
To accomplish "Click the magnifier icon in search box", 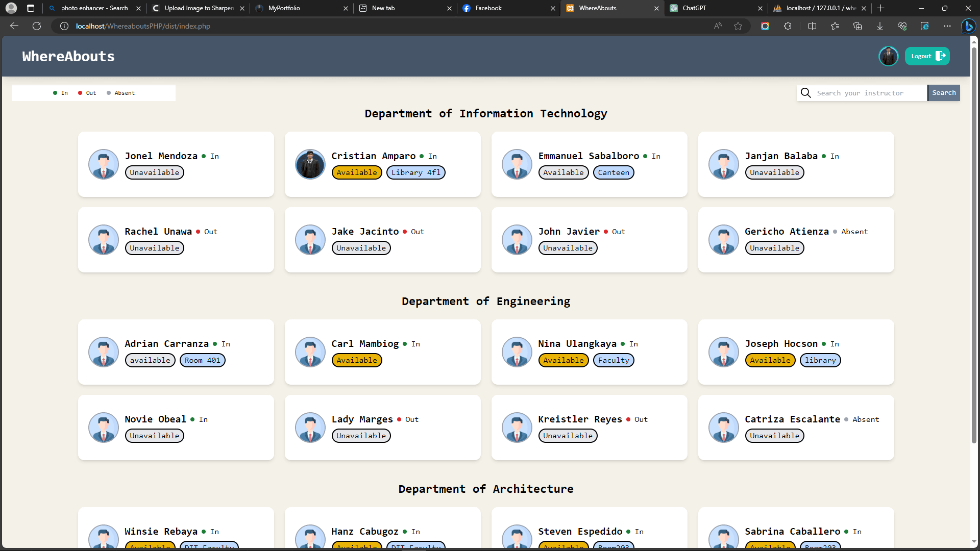I will [805, 93].
